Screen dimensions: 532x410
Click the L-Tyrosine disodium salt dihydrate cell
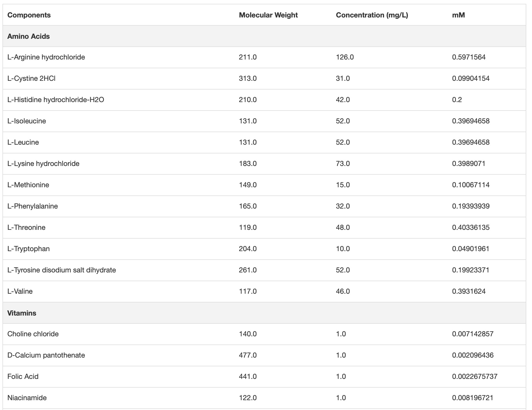[x=62, y=270]
